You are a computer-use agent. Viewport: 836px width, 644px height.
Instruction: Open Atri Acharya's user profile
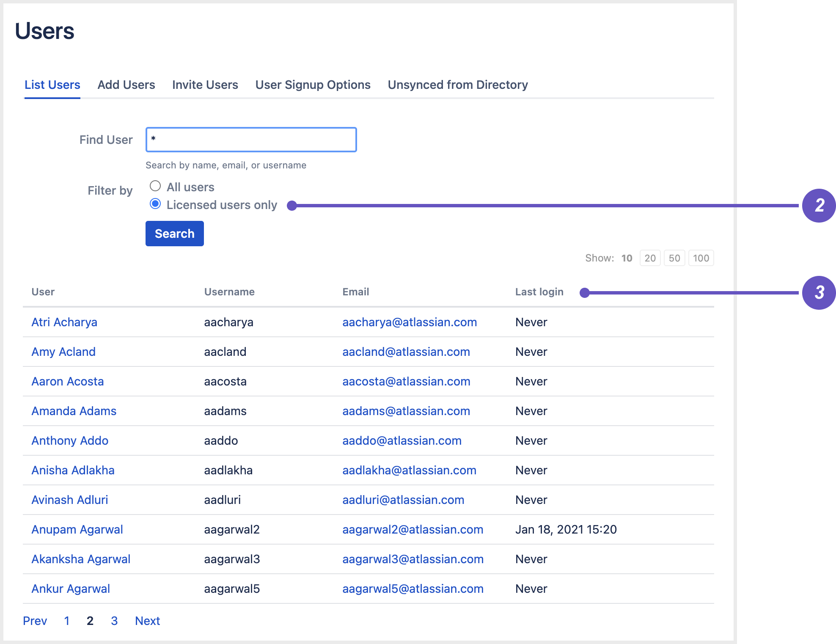[x=64, y=322]
